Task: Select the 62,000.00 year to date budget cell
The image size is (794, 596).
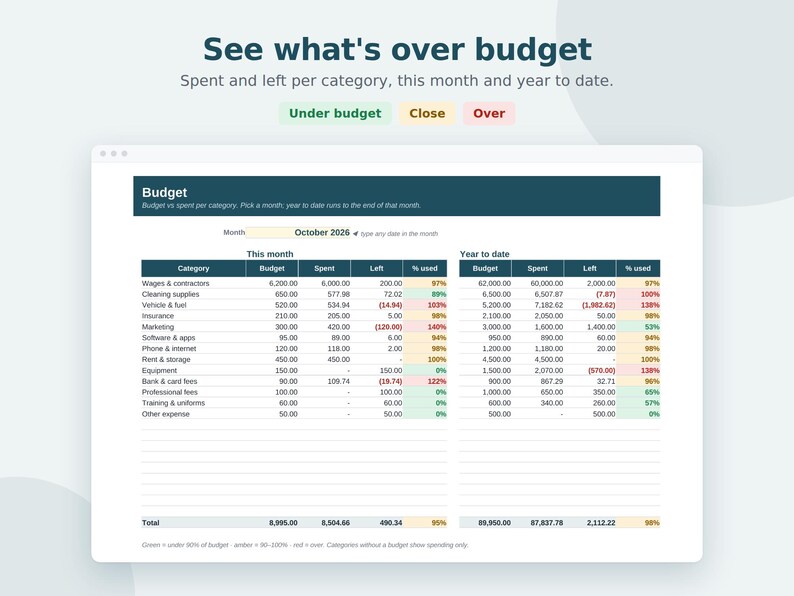Action: tap(485, 284)
